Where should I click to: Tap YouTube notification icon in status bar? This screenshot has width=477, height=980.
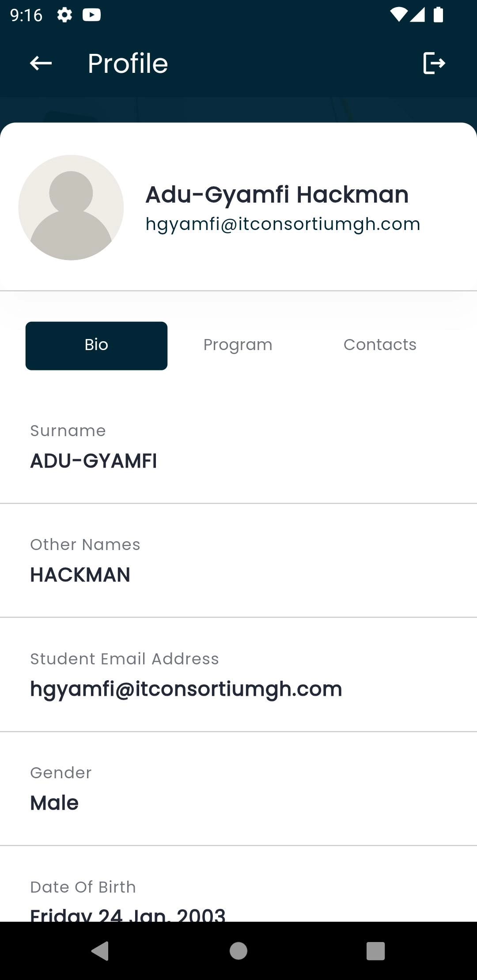(91, 15)
